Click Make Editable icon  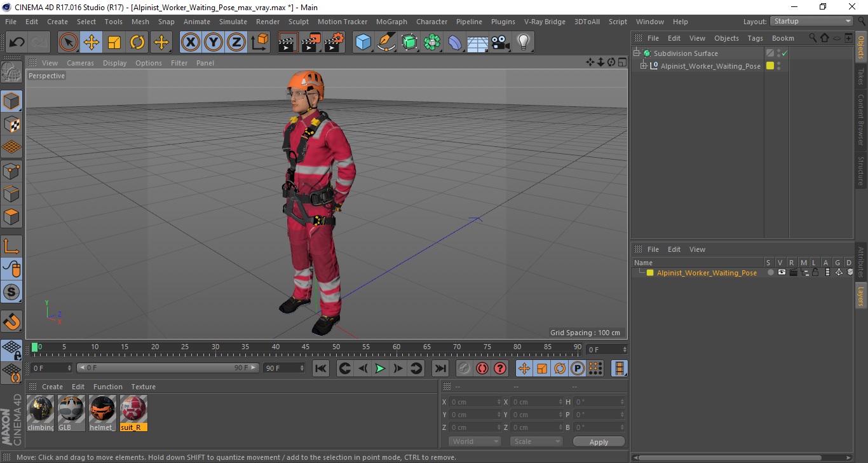point(11,73)
